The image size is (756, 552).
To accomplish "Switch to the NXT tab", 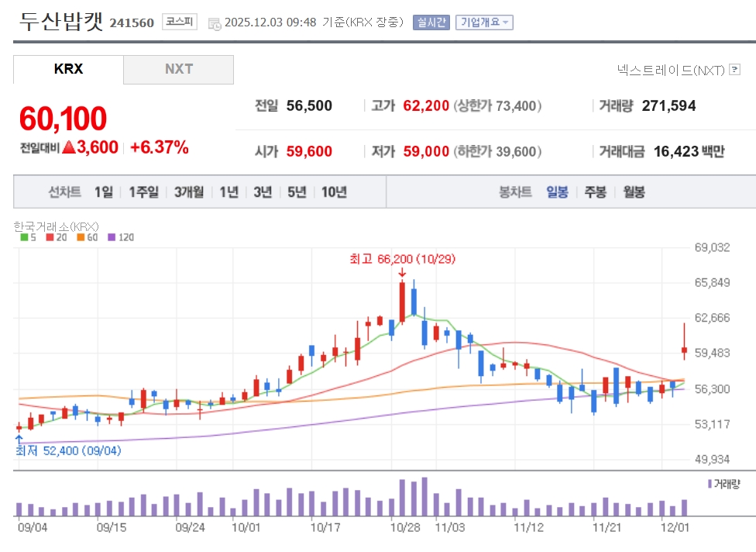I will (x=179, y=70).
